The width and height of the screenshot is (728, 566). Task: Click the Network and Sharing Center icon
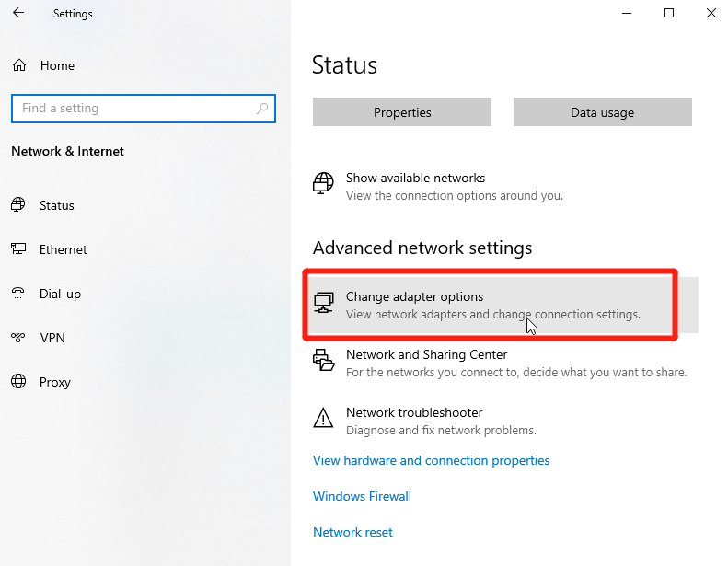click(x=323, y=360)
